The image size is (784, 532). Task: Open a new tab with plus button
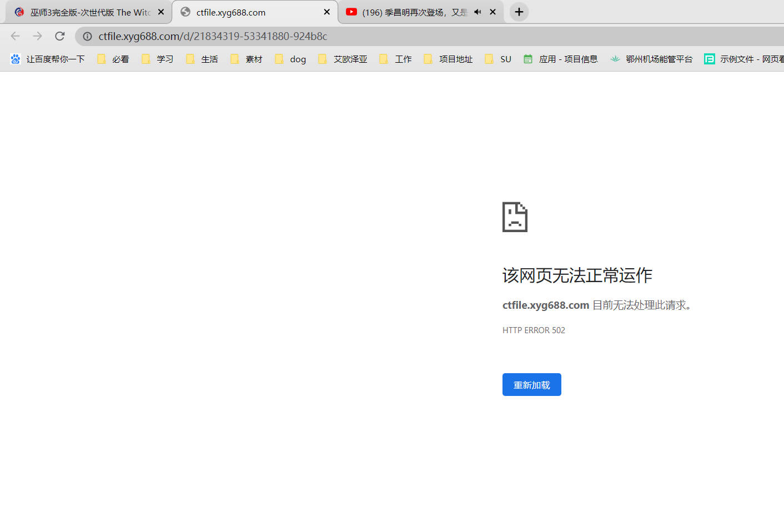coord(519,12)
